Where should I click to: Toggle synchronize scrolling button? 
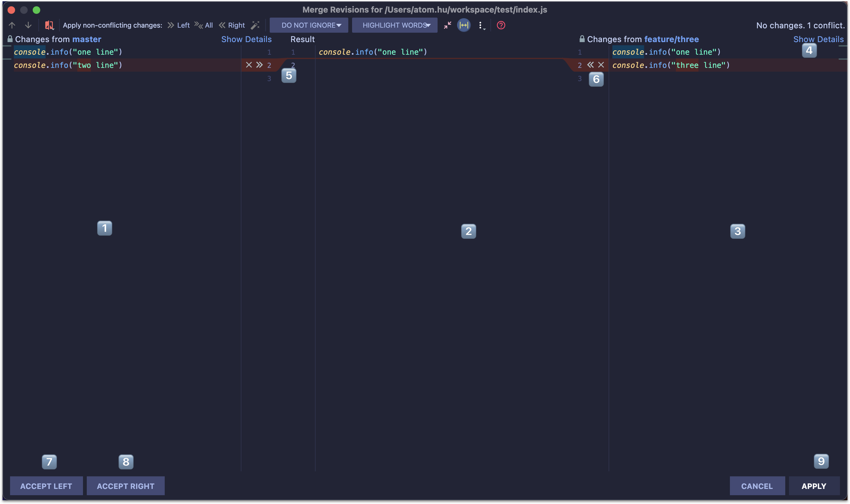click(464, 25)
